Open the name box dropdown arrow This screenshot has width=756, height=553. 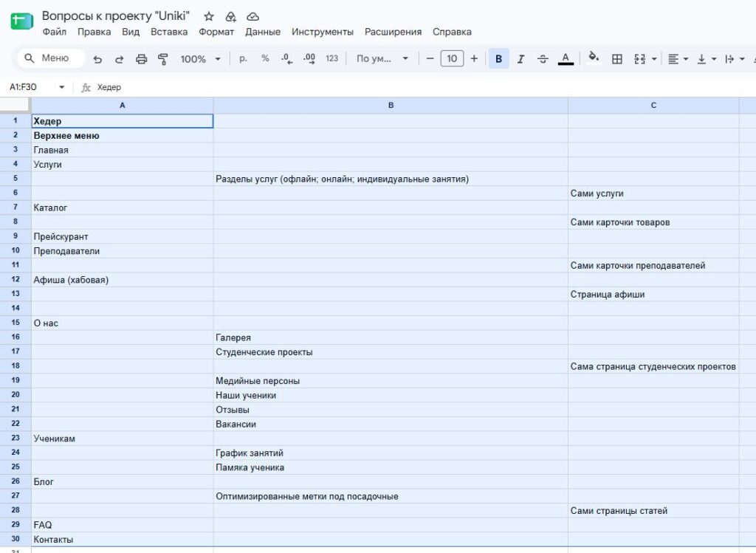point(62,87)
